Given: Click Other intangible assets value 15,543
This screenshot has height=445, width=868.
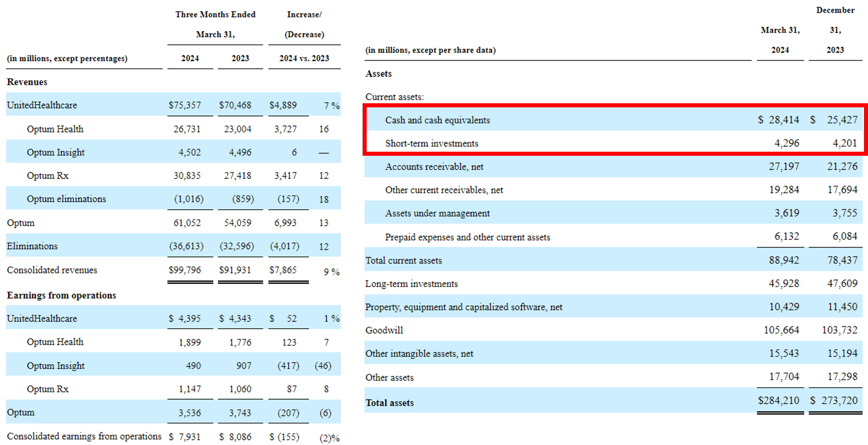Looking at the screenshot, I should click(x=784, y=353).
